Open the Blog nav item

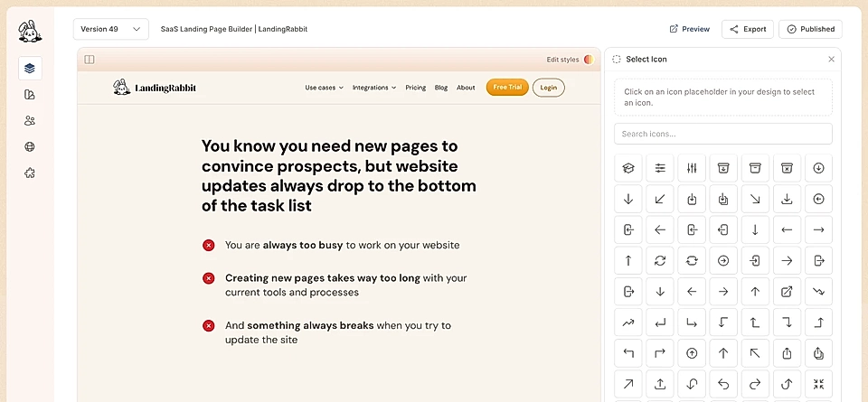pos(441,88)
